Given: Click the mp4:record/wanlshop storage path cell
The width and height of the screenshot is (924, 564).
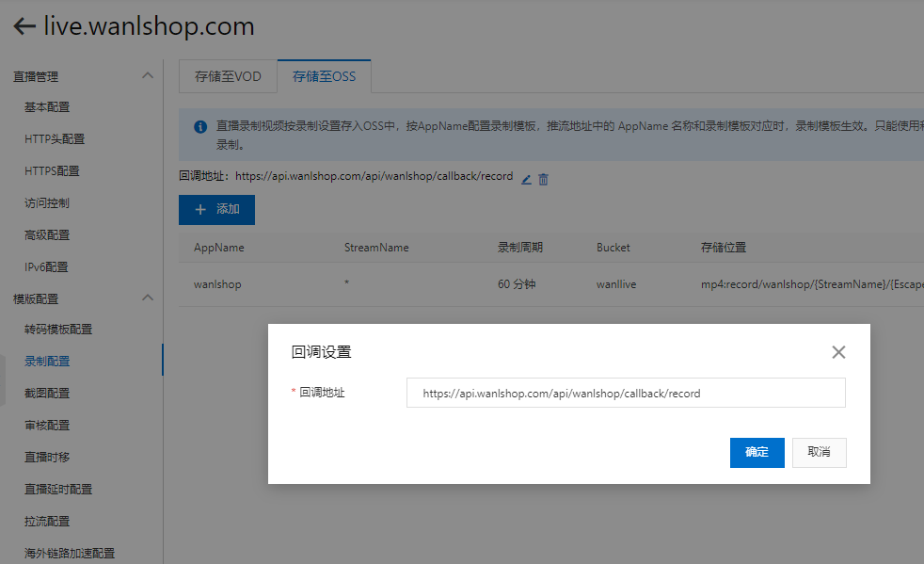Looking at the screenshot, I should (812, 284).
